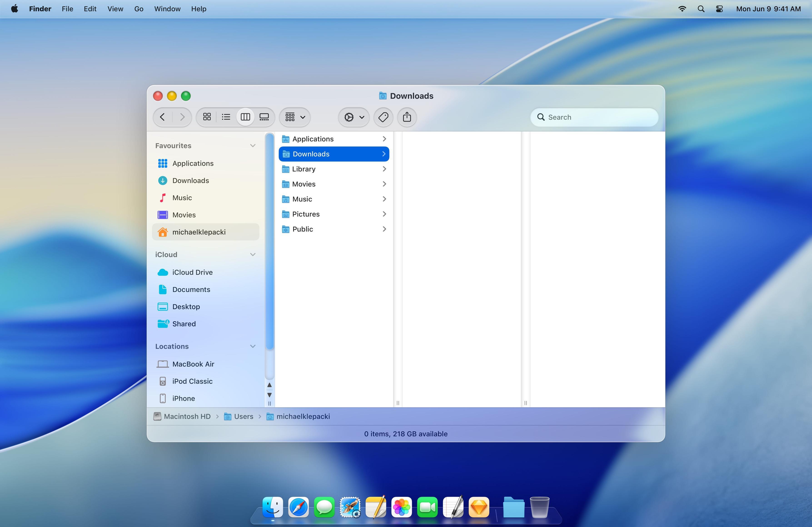Open iCloud Drive in sidebar
This screenshot has width=812, height=527.
pos(205,272)
